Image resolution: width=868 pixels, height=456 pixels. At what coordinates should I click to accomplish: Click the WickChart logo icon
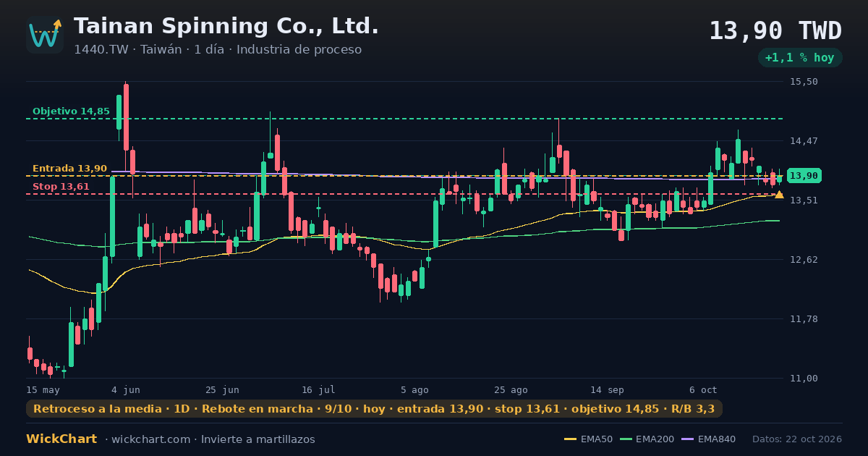point(45,35)
